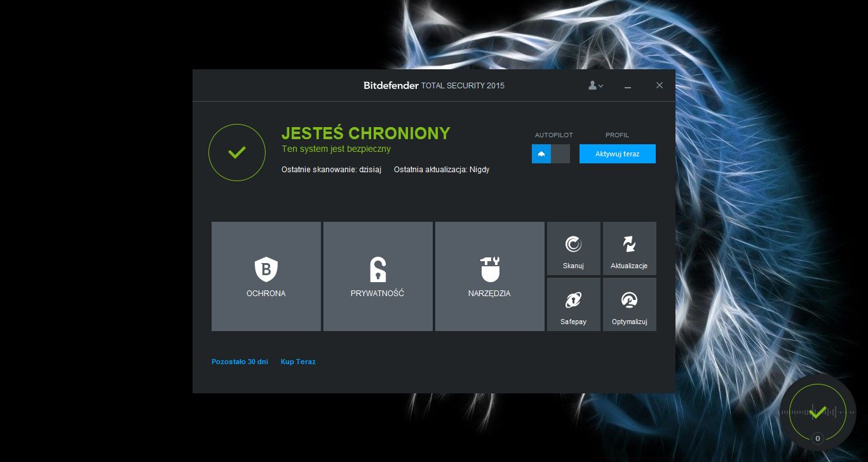Toggle the Autopilot switch
This screenshot has height=462, width=868.
click(x=551, y=154)
